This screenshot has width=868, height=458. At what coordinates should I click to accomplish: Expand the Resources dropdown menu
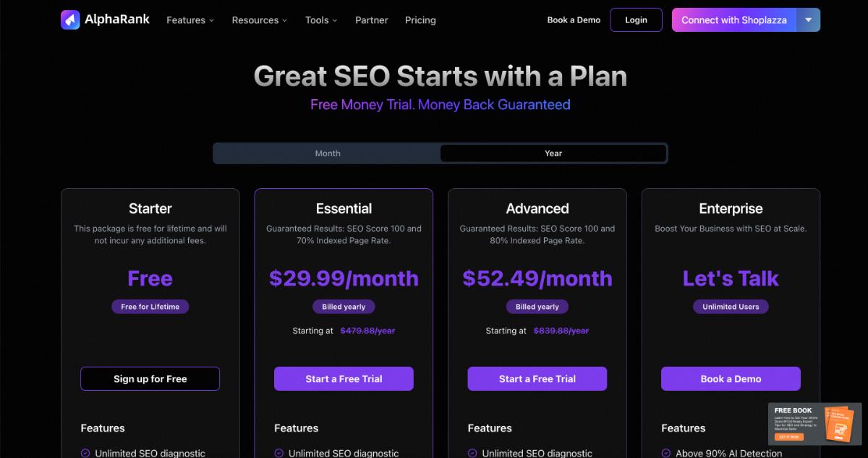[259, 20]
